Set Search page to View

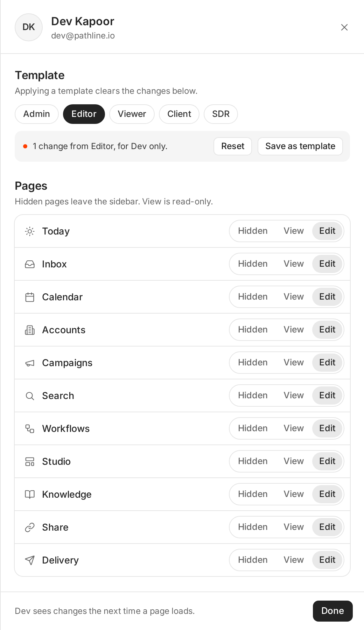294,395
